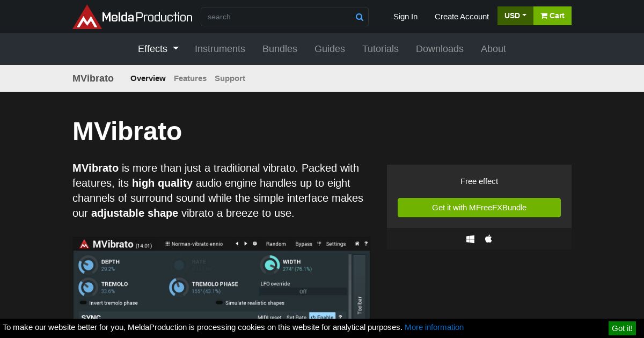Click the TREMOLO value 33.6%
This screenshot has height=338, width=644.
(x=108, y=291)
